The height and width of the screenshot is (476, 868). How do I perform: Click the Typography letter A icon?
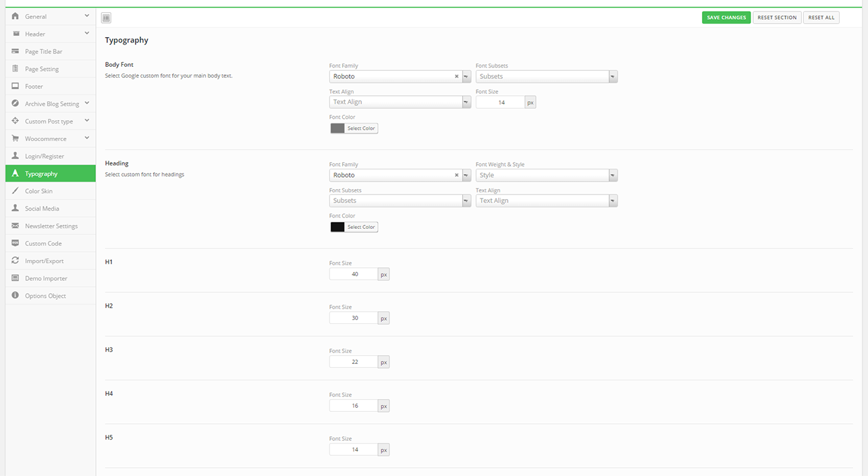(15, 174)
